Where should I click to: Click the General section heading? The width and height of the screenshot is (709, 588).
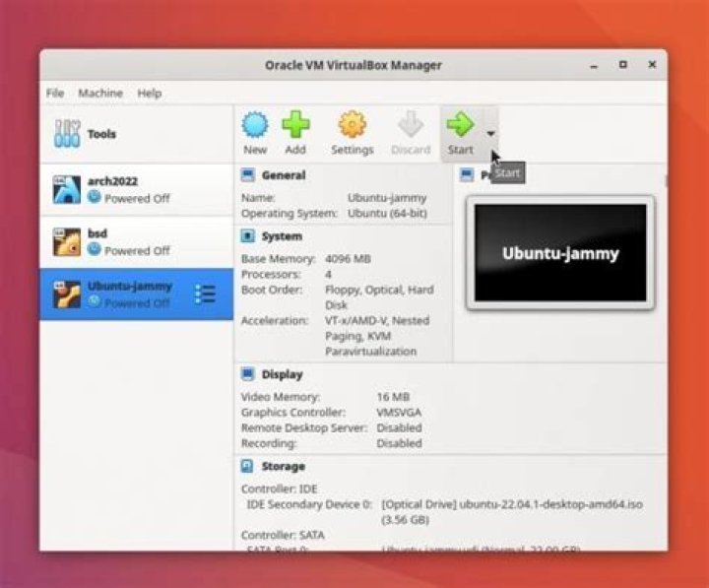pos(284,175)
